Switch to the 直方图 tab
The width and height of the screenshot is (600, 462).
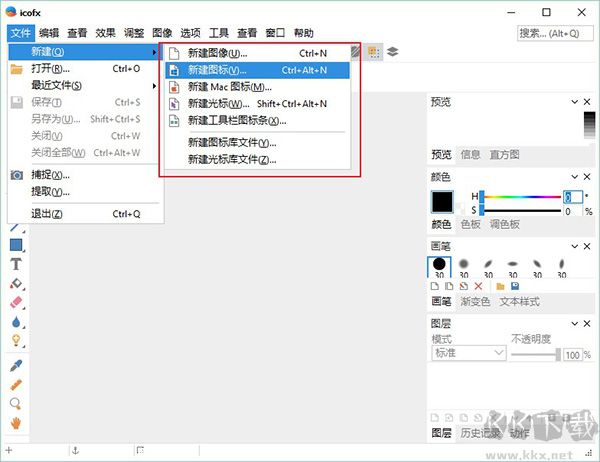(504, 154)
